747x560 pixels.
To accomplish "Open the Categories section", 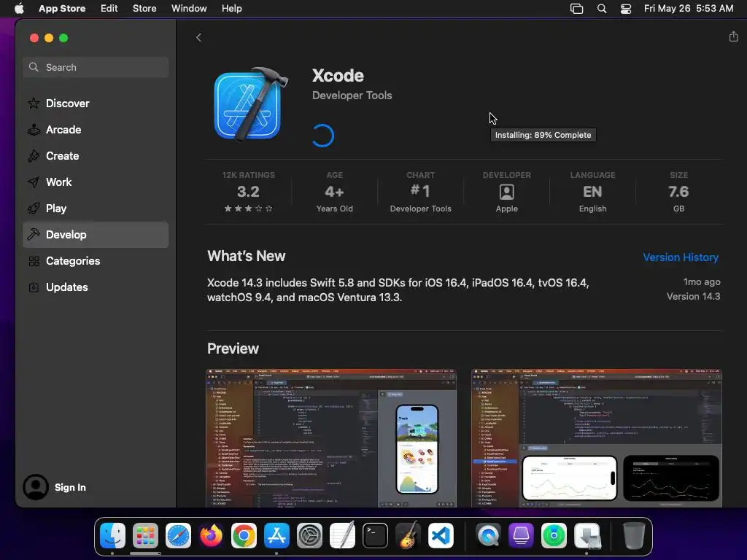I will point(96,261).
